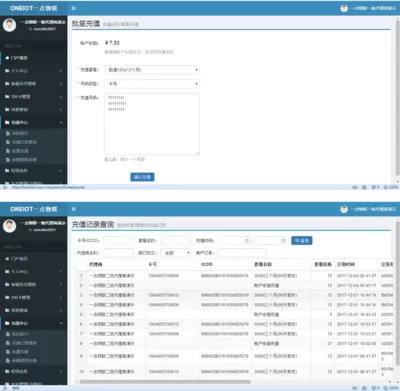Screen dimensions: 400x391
Task: Open the header user avatar on 批量充值 page
Action: point(344,8)
